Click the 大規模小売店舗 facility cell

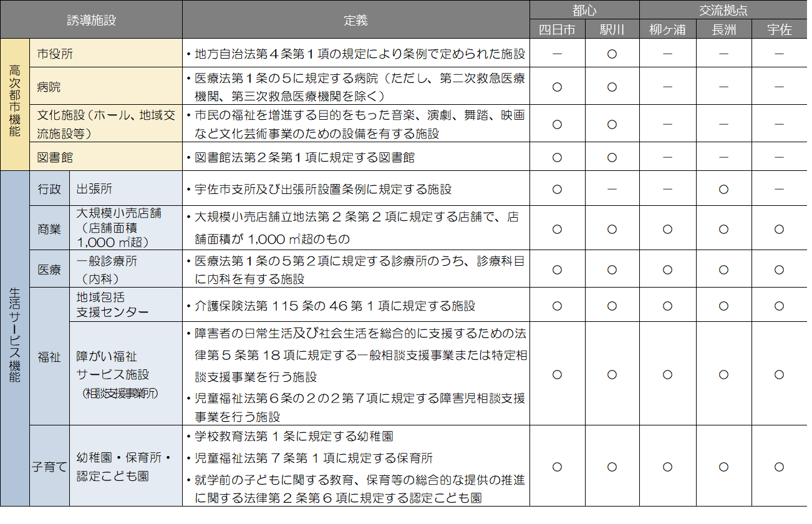click(126, 228)
